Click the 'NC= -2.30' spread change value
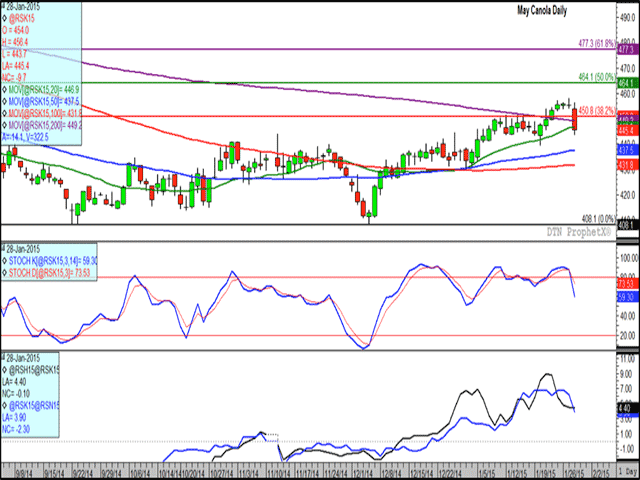The image size is (640, 480). click(16, 429)
